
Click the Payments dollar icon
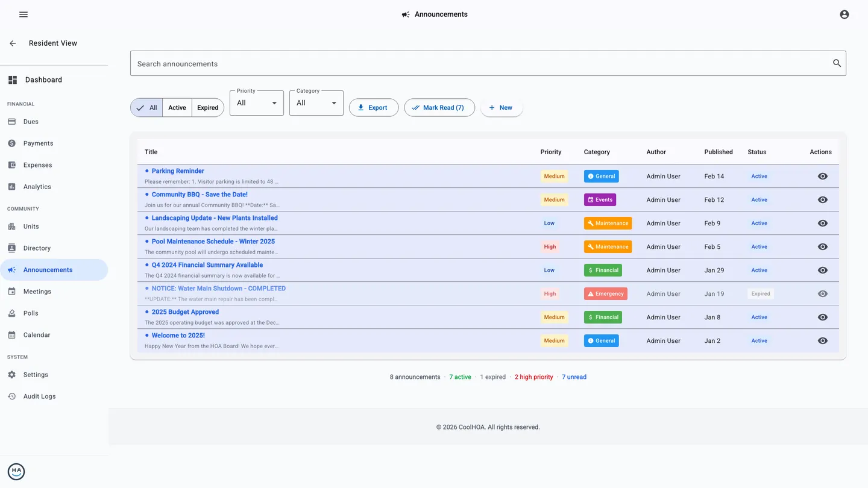point(11,143)
